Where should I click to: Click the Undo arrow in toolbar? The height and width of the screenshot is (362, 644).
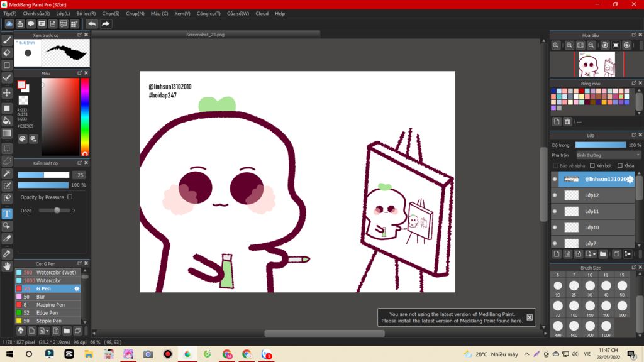coord(92,24)
